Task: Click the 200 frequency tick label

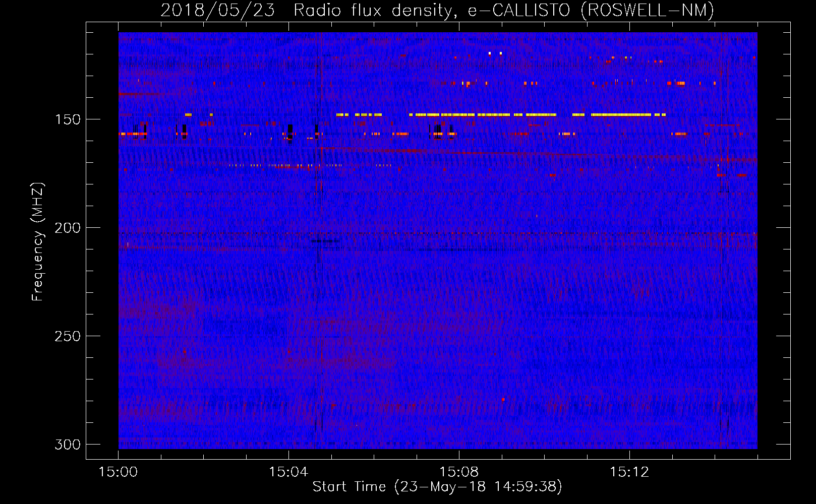Action: point(68,228)
